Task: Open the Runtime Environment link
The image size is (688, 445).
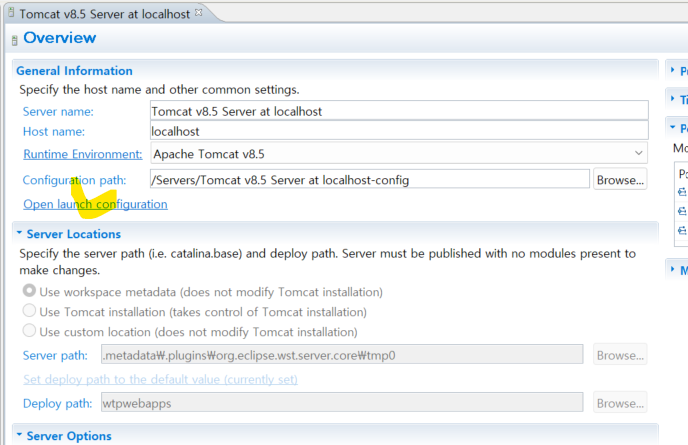Action: pos(82,154)
